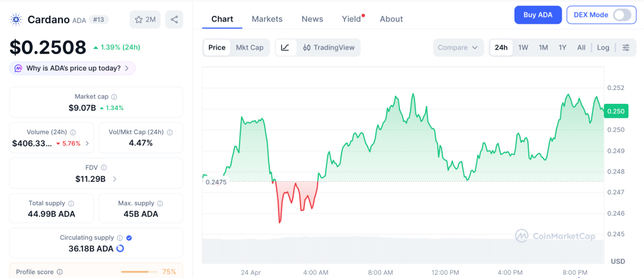Open the Compare dropdown

[x=458, y=47]
